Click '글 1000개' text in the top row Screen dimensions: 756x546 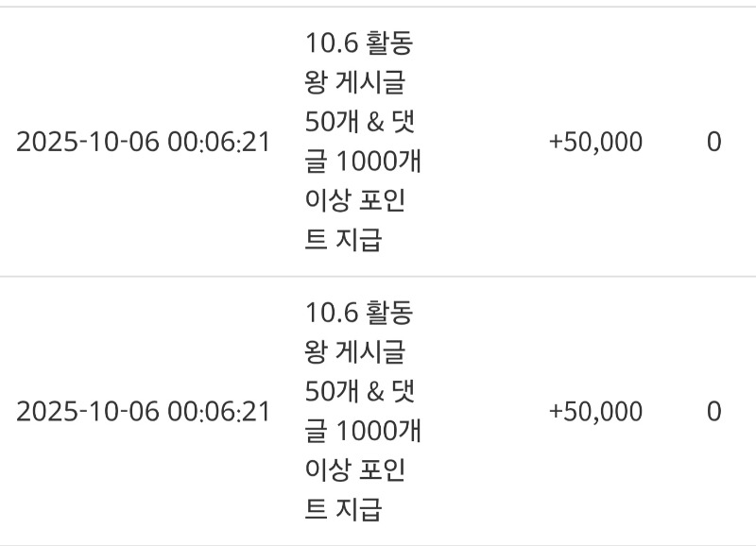[364, 162]
